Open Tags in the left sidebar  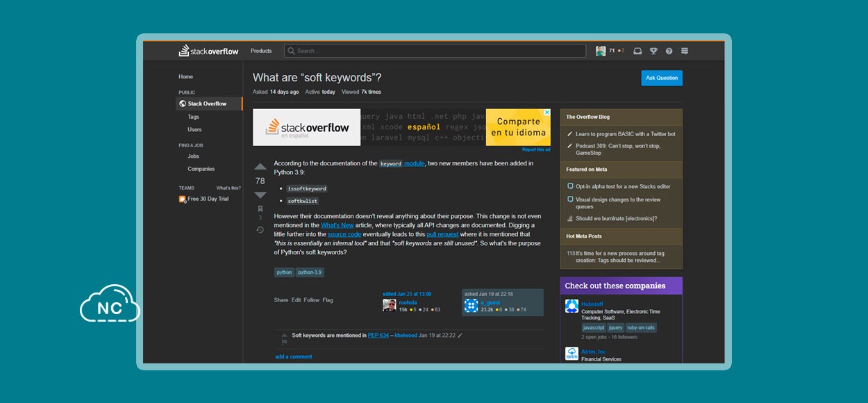click(193, 117)
